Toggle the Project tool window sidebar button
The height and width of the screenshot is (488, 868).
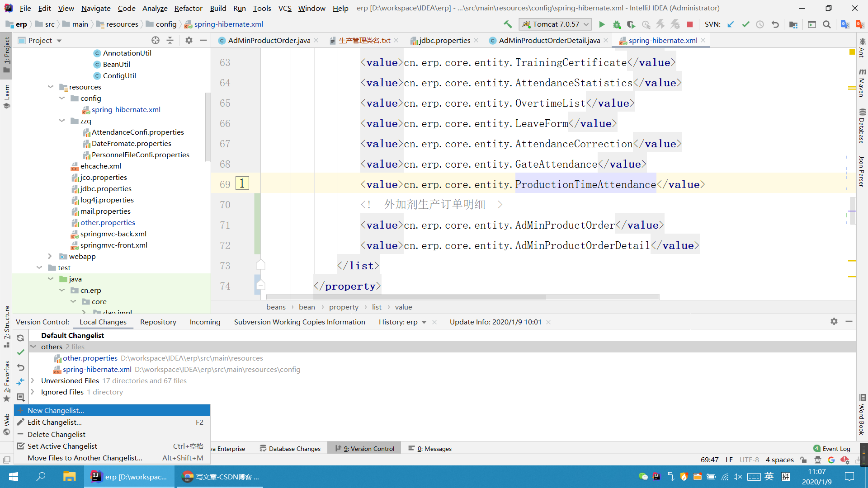6,54
